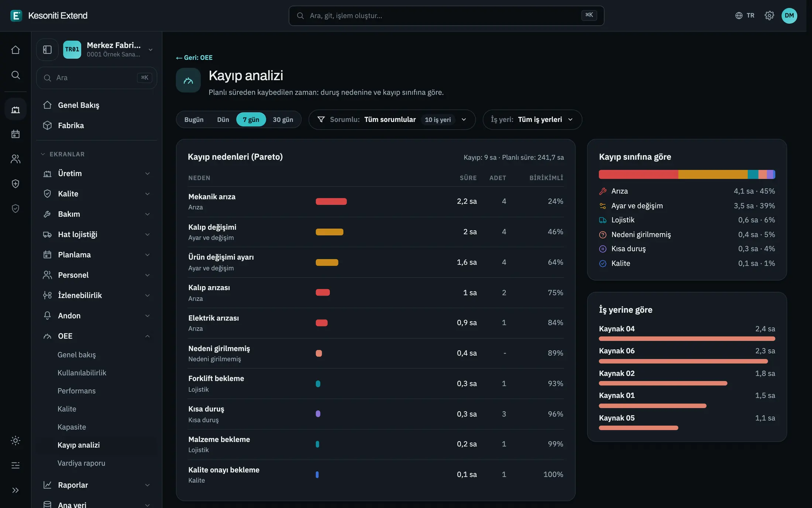Toggle the light/dark theme sun icon

(x=16, y=440)
